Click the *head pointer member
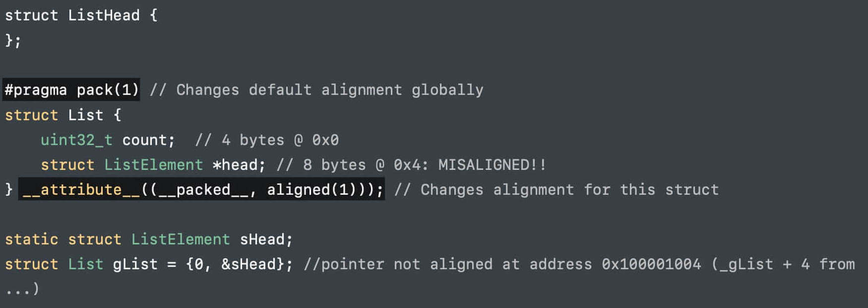This screenshot has width=868, height=308. coord(238,165)
